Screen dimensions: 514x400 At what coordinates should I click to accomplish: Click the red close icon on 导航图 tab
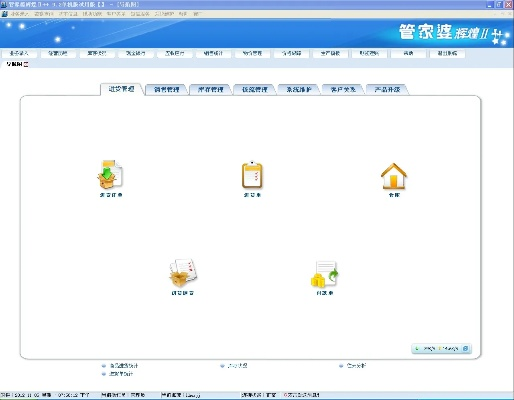pyautogui.click(x=26, y=64)
